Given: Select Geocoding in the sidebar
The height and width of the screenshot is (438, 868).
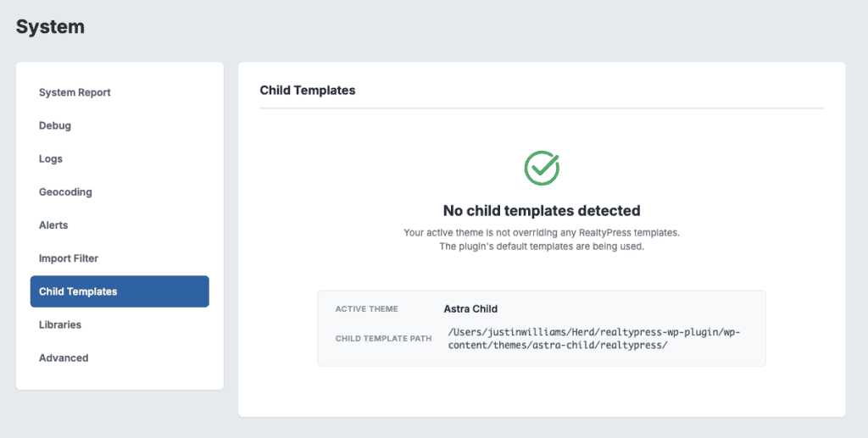Looking at the screenshot, I should tap(65, 191).
